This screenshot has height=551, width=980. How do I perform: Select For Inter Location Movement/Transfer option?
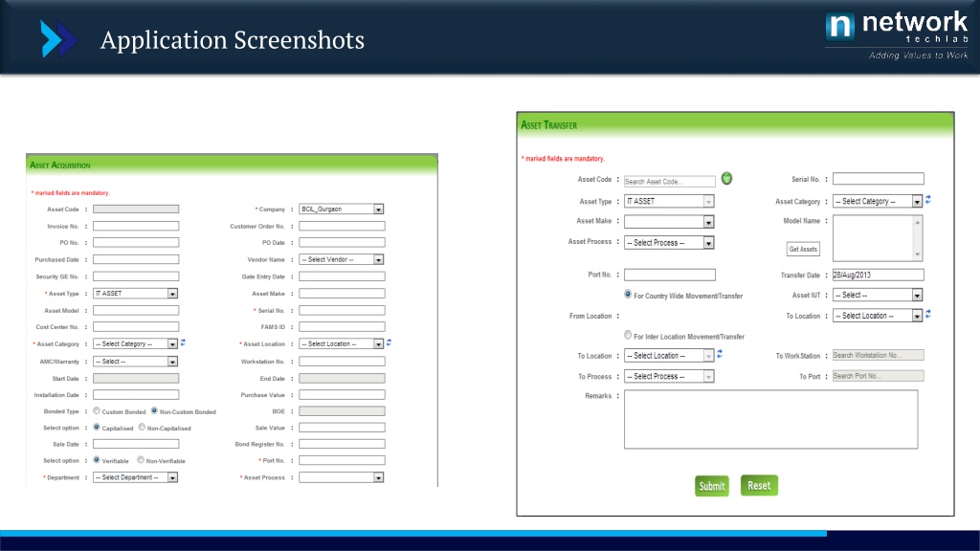(x=628, y=336)
